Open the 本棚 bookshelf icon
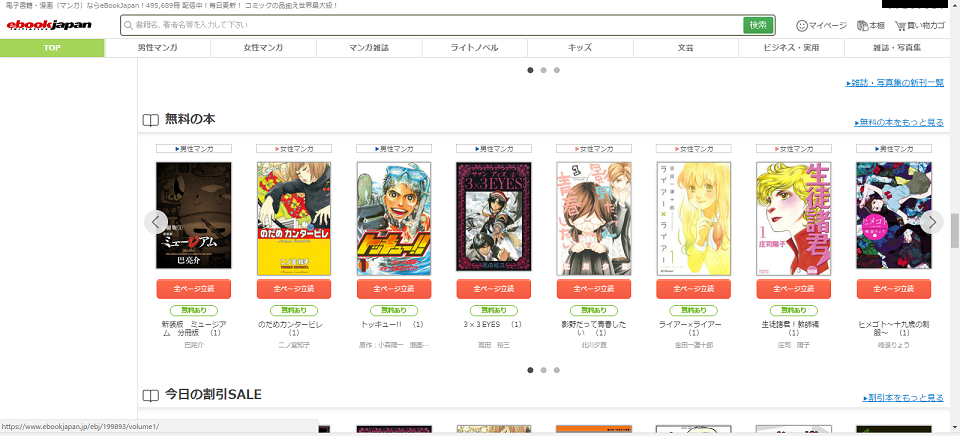Screen dimensions: 960x436 coord(862,26)
